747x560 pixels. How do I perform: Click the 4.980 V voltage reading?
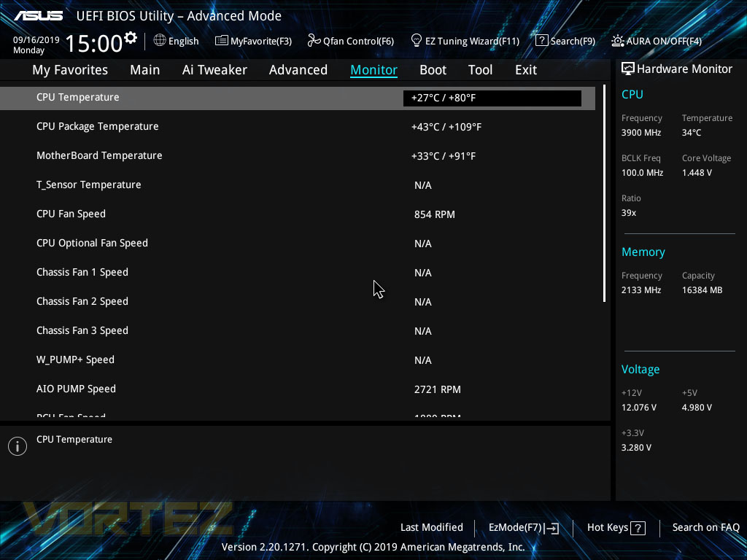[697, 408]
